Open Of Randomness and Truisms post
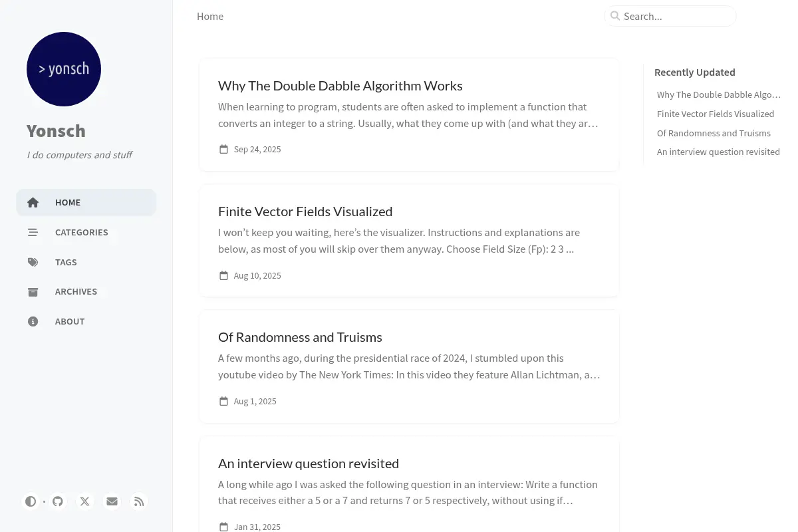 (300, 337)
